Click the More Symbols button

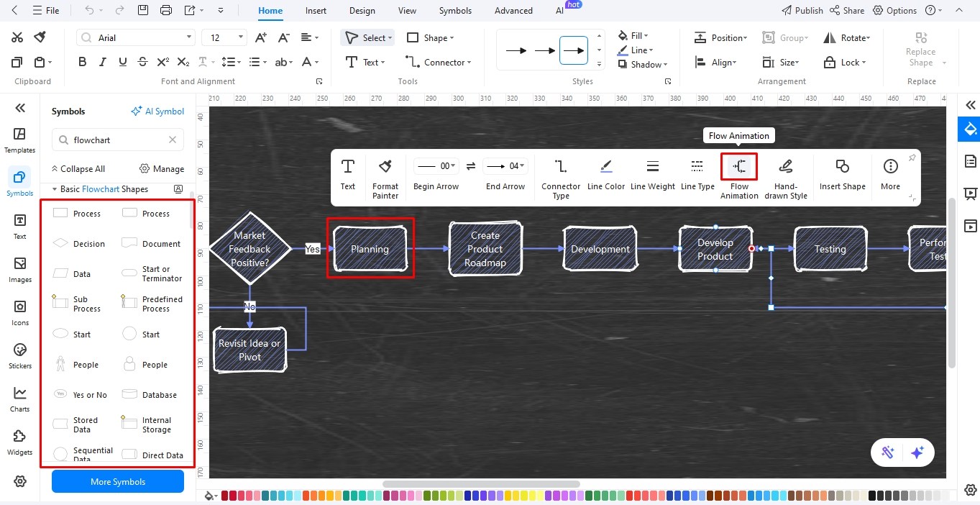tap(118, 482)
